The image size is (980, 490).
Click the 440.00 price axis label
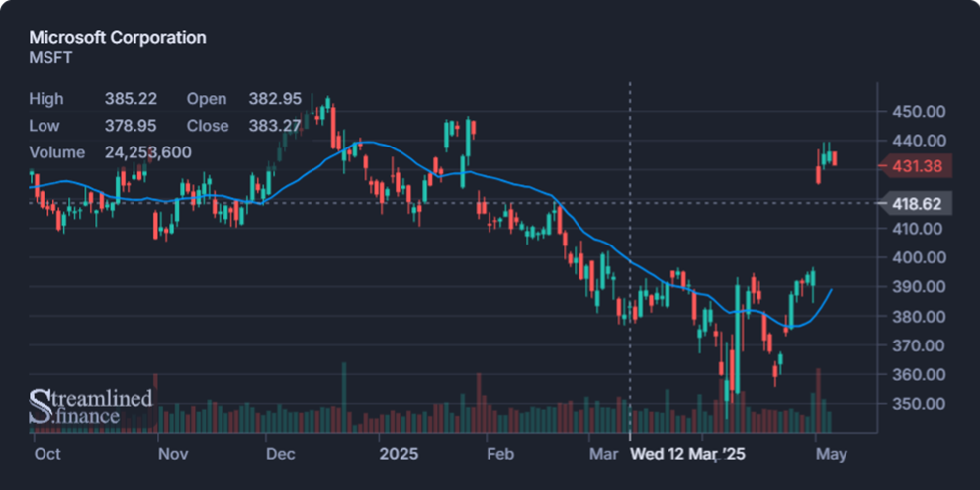[x=918, y=141]
